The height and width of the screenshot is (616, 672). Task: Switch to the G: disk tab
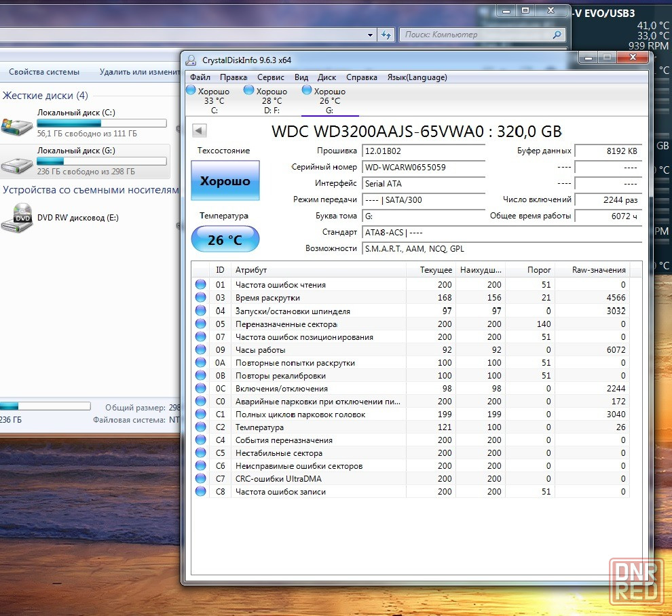(x=330, y=100)
